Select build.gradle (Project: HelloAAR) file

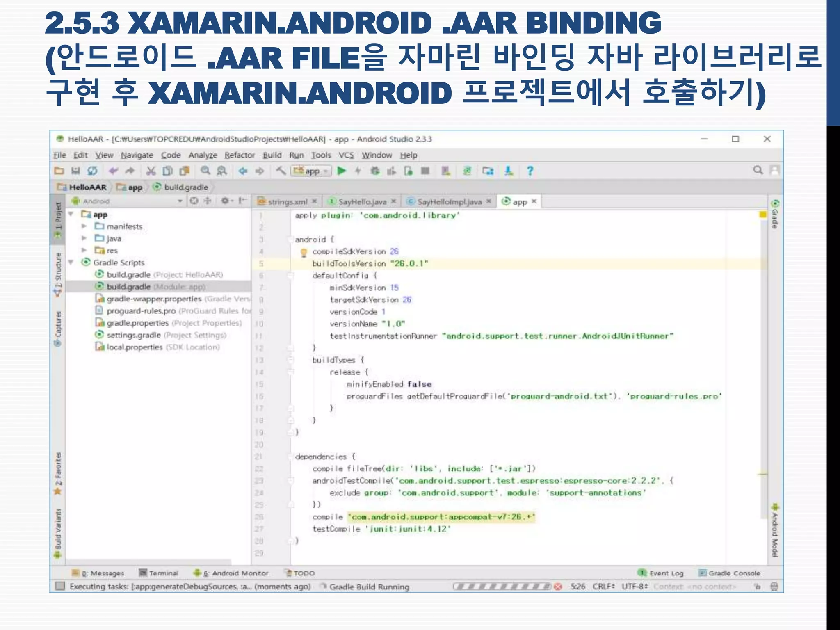point(159,274)
